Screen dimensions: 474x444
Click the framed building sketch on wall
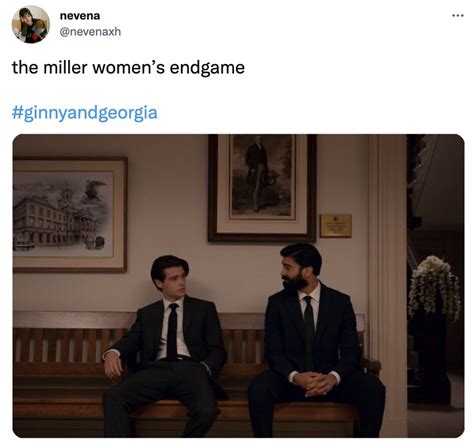[x=69, y=215]
